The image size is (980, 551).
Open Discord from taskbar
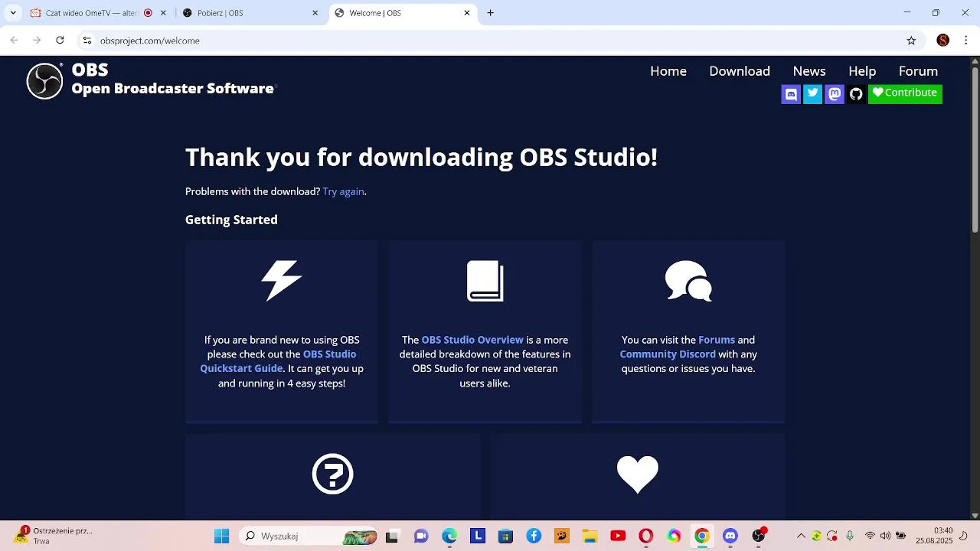(730, 536)
